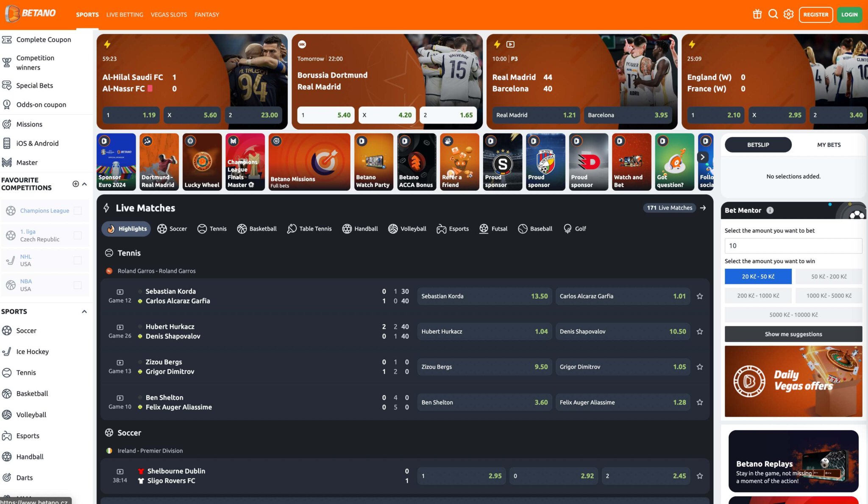Image resolution: width=868 pixels, height=504 pixels.
Task: Check the 1. liga Czech Republic checkbox
Action: tap(78, 235)
